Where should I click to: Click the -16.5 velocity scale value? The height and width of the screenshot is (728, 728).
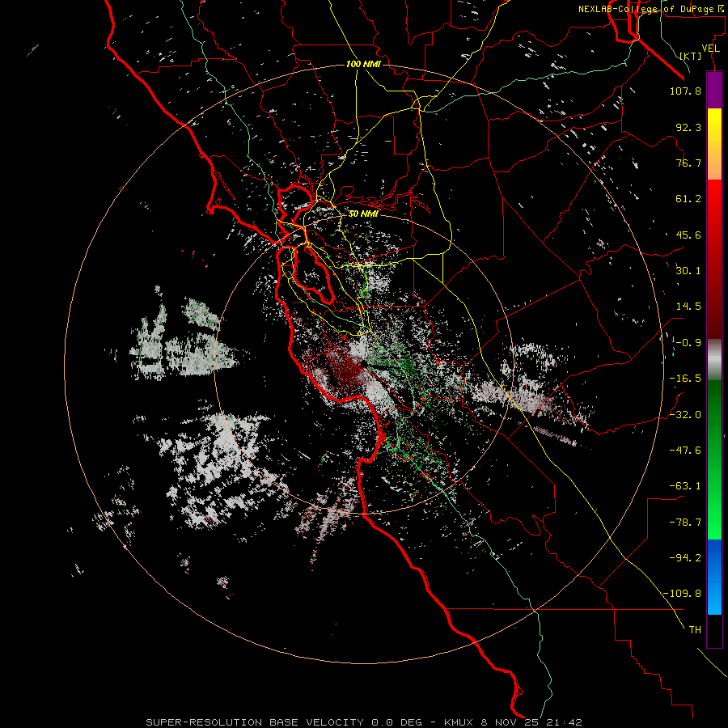pos(685,379)
